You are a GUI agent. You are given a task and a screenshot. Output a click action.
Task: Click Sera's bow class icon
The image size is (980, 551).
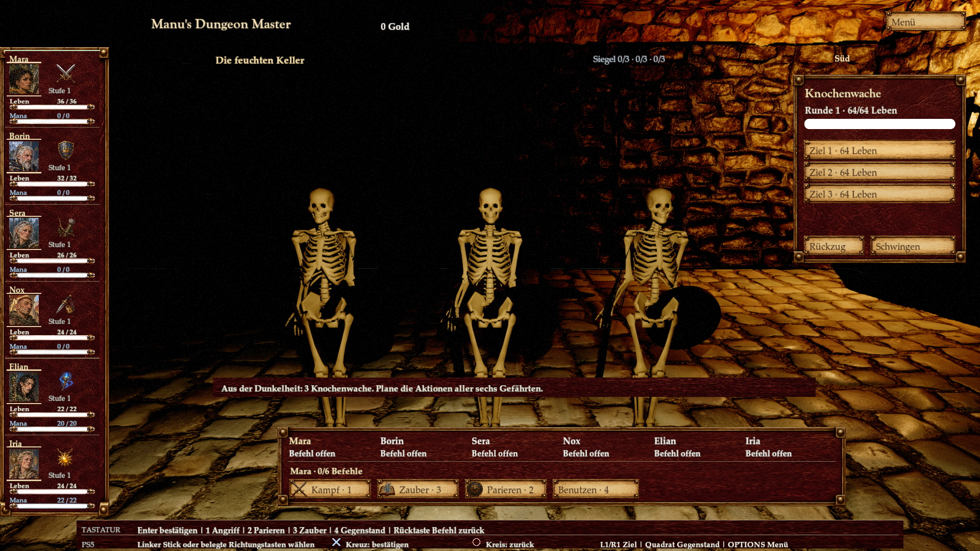pos(65,228)
